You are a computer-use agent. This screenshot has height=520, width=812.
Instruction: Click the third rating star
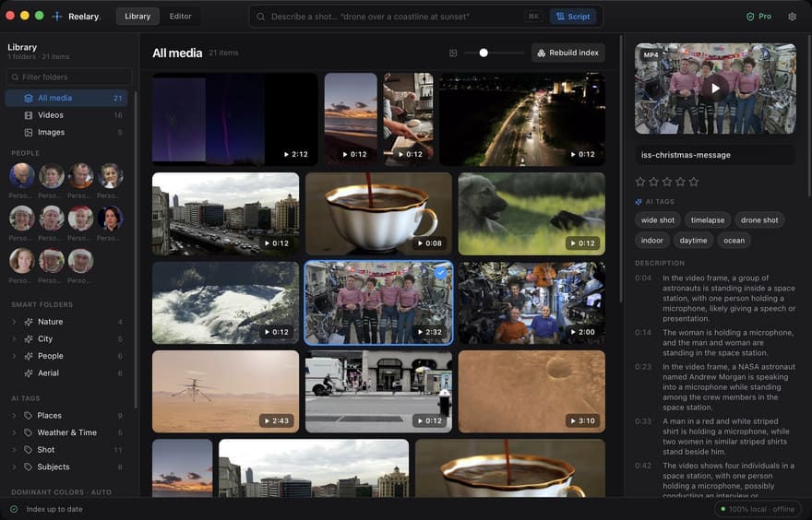click(x=667, y=182)
